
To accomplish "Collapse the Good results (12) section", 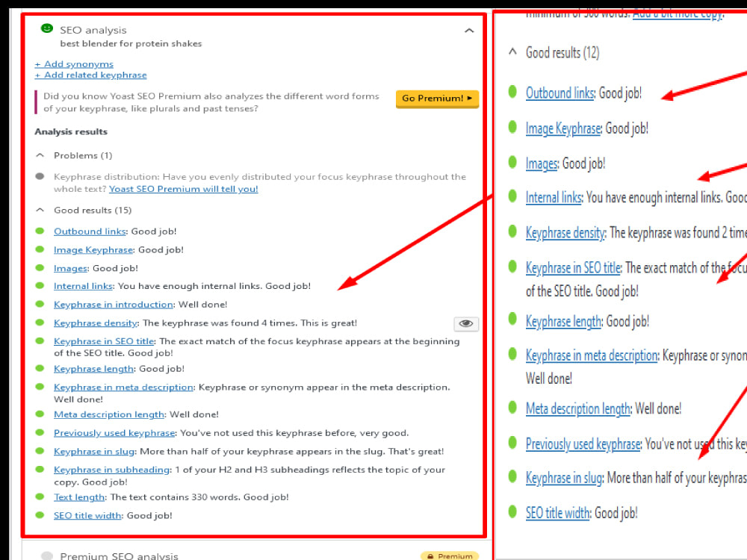I will point(512,52).
